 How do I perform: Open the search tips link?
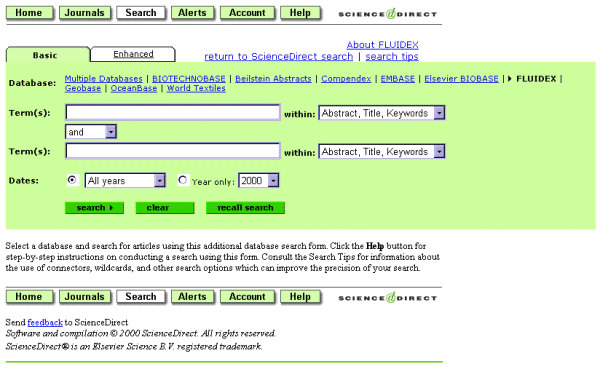[x=392, y=57]
